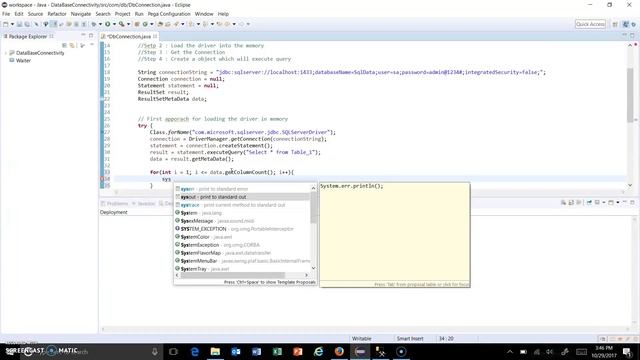Switch to the Javadoc view tab
Viewport: 640px width, 360px height.
144,203
